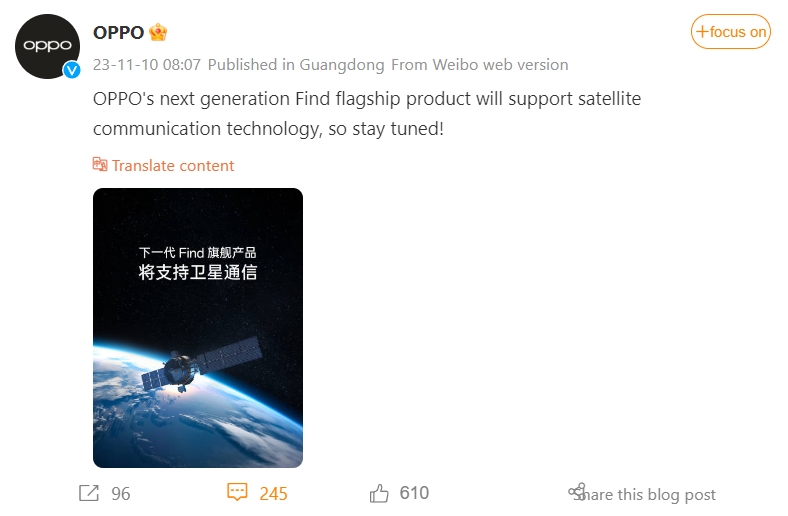
Task: Click the crown badge beside OPPO name
Action: pyautogui.click(x=158, y=32)
